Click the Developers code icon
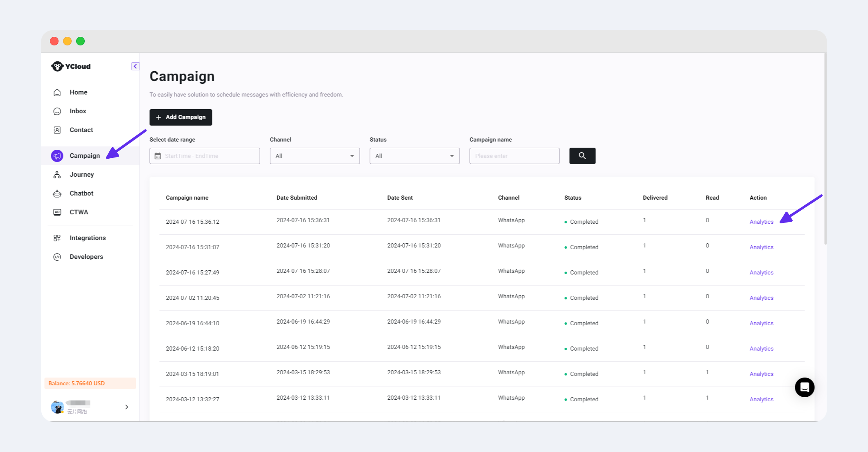The width and height of the screenshot is (868, 452). coord(57,257)
